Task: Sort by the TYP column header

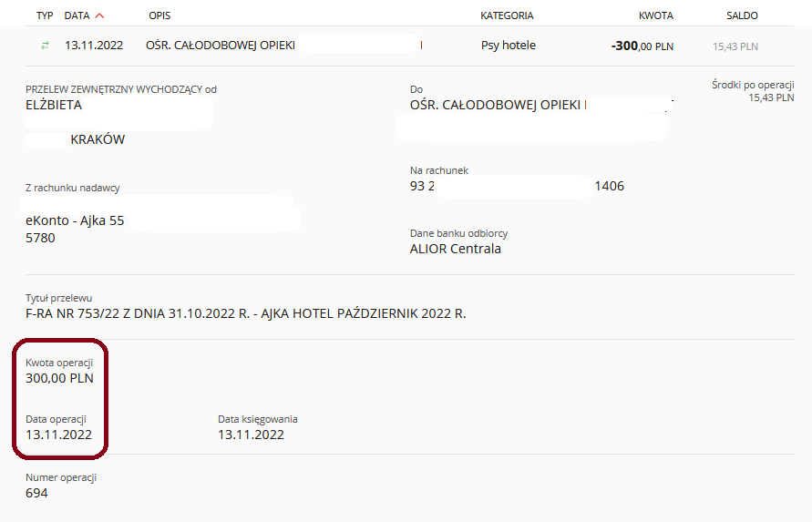Action: (45, 15)
